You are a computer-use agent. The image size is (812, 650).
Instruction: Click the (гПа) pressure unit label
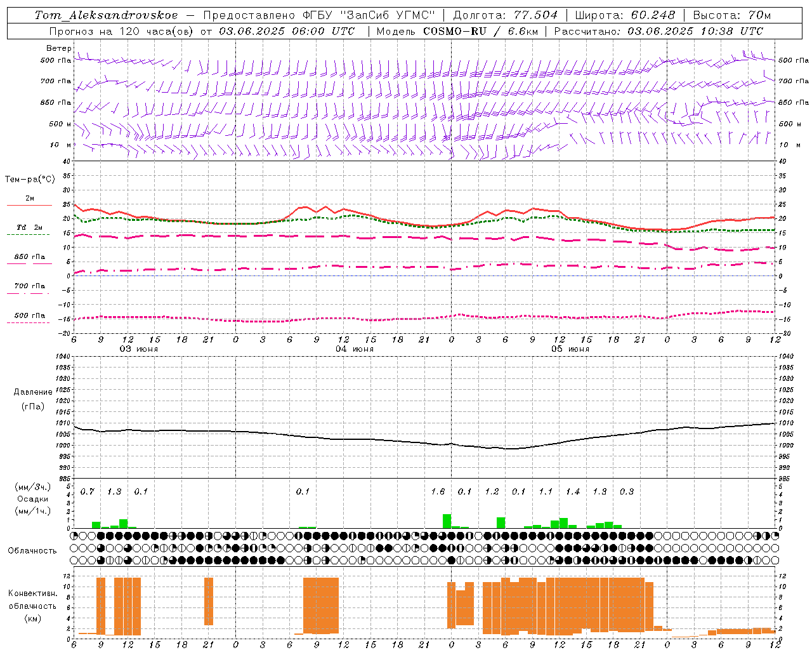33,406
